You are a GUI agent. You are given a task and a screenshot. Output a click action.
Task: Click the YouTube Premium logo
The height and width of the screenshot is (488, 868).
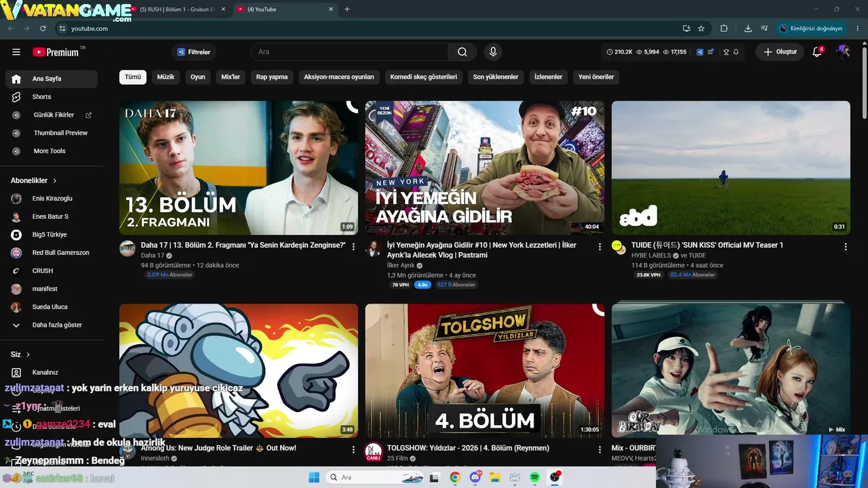click(57, 52)
